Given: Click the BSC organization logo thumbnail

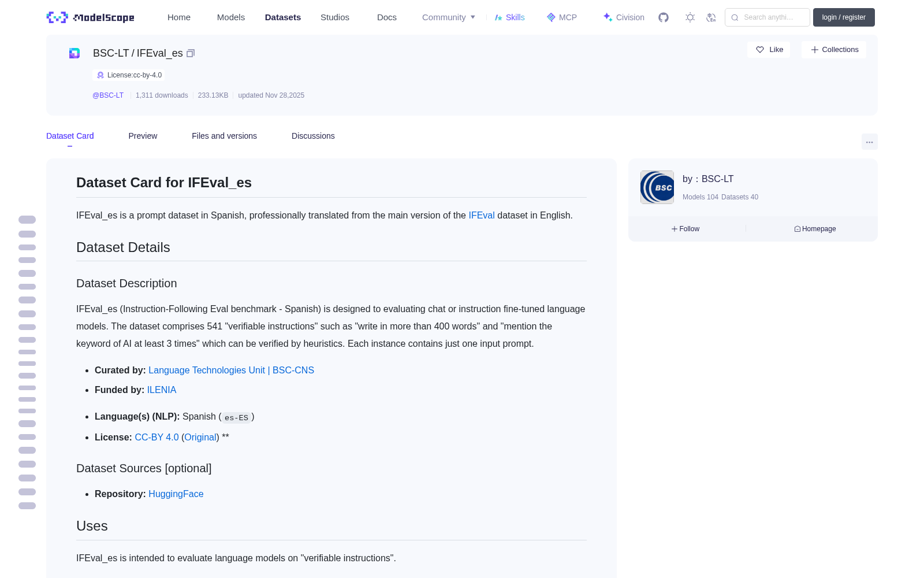Looking at the screenshot, I should click(657, 187).
